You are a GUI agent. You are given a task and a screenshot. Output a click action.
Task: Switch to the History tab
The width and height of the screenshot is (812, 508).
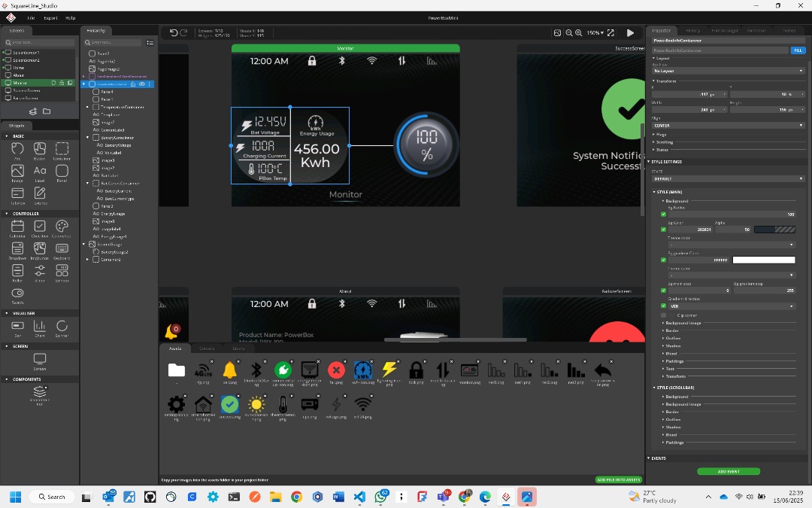tap(692, 31)
